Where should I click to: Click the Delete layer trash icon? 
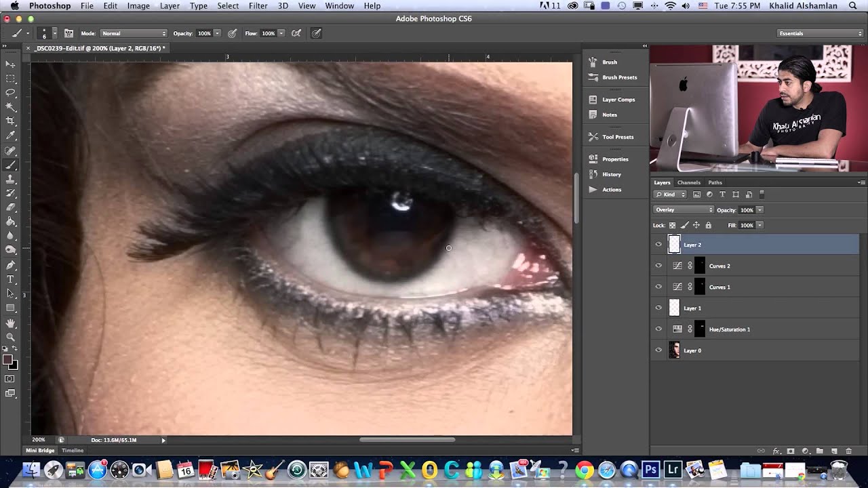pos(848,451)
